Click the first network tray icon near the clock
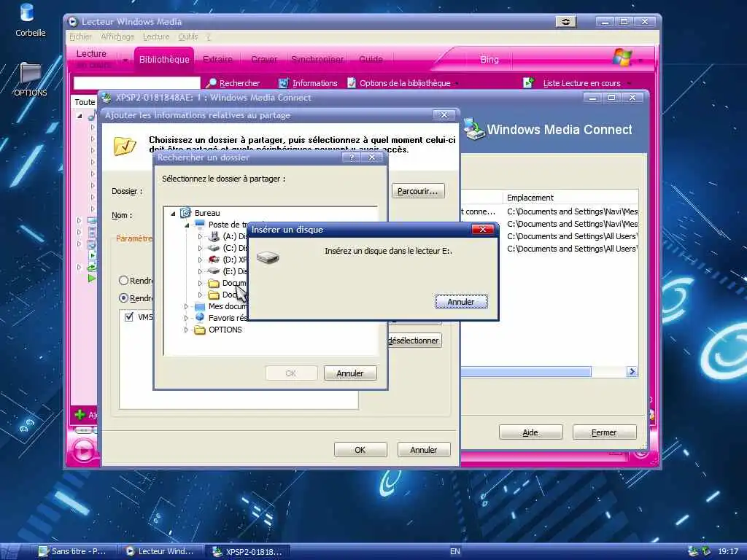Screen dimensions: 747x560 (692, 551)
